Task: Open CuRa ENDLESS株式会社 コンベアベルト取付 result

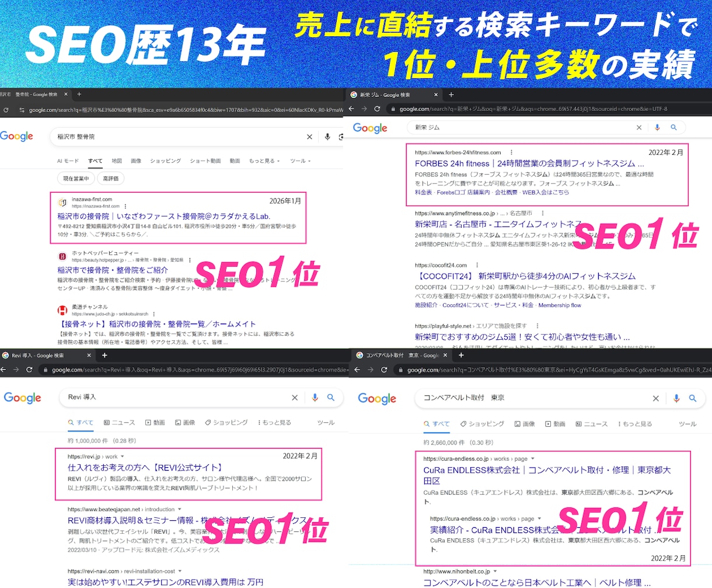Action: tap(547, 475)
